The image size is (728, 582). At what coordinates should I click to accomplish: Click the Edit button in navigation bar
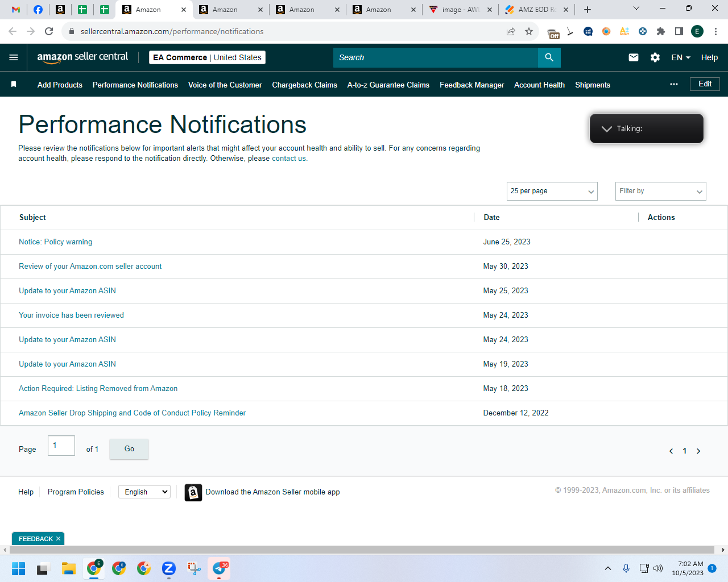(x=705, y=84)
